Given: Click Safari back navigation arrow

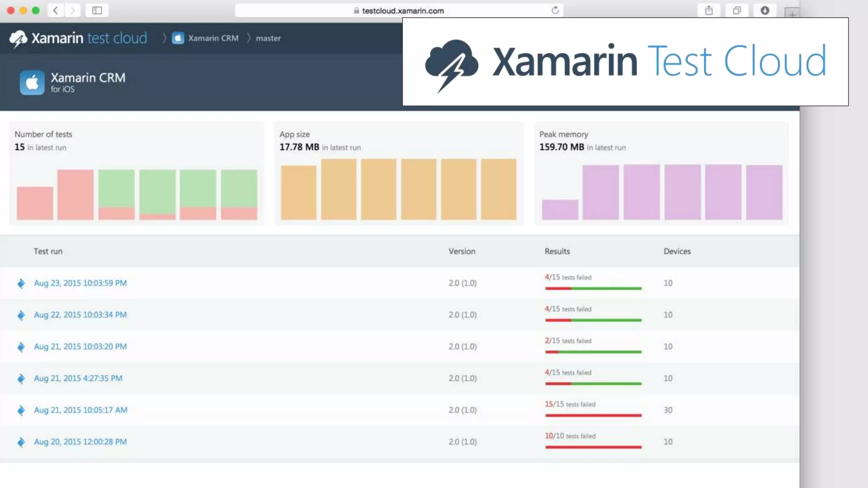Looking at the screenshot, I should 56,10.
